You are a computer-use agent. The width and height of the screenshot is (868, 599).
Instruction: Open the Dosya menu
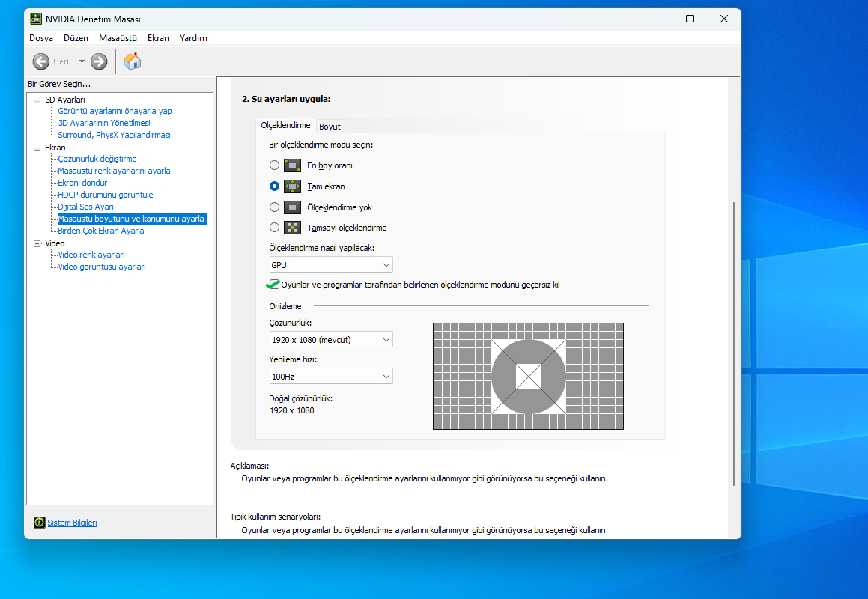pos(41,38)
